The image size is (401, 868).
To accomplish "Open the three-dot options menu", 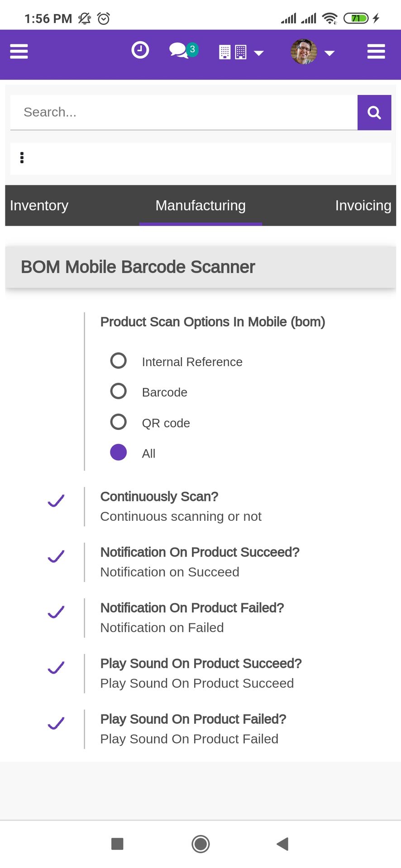I will tap(22, 158).
